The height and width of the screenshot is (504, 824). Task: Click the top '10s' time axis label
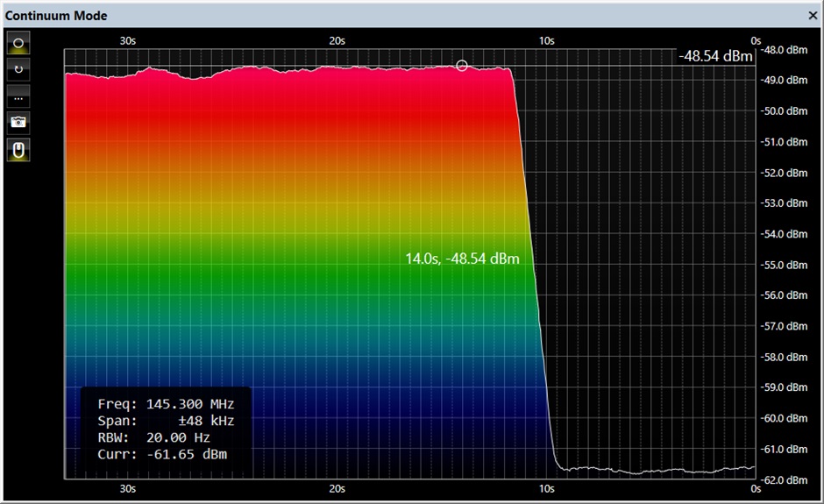[x=546, y=40]
